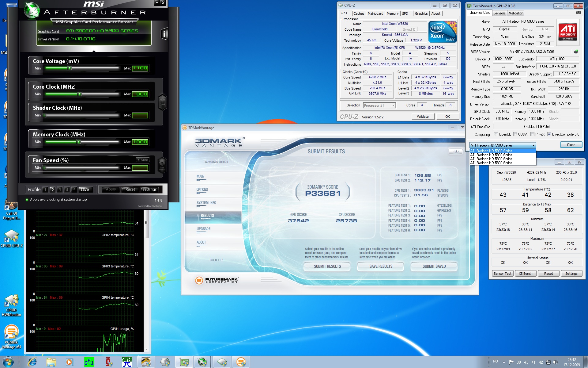The width and height of the screenshot is (588, 368).
Task: Enable the CUDA checkbox in GPU-Z
Action: 515,134
